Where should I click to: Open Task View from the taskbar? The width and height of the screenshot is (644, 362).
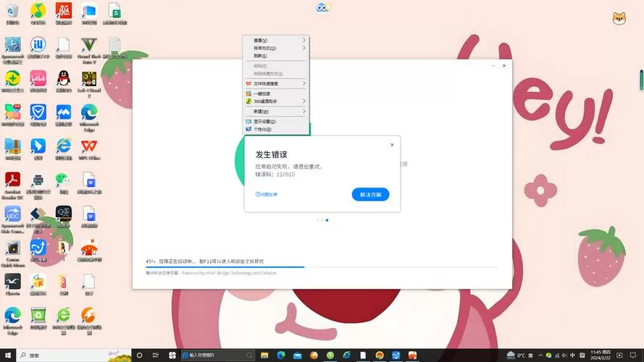coord(155,355)
